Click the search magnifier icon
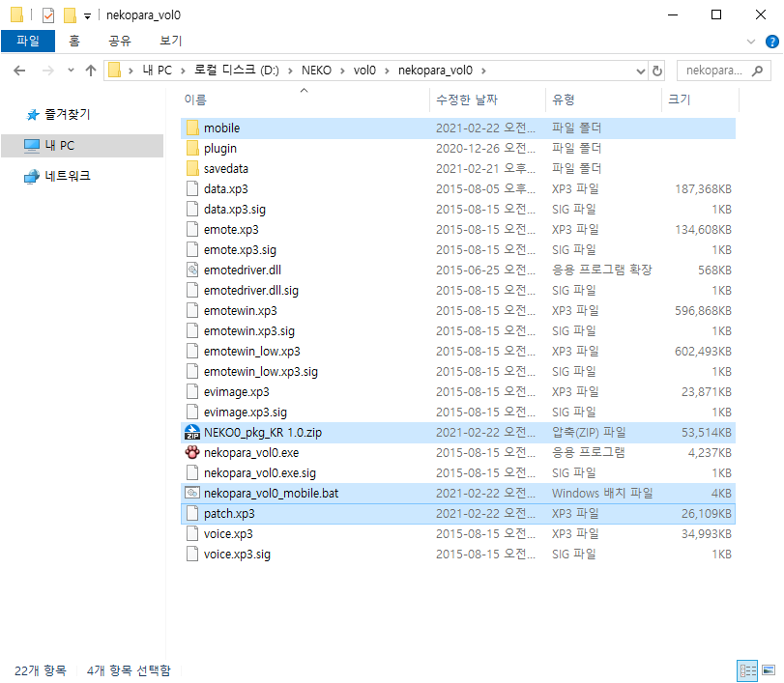The width and height of the screenshot is (784, 683). (x=758, y=71)
